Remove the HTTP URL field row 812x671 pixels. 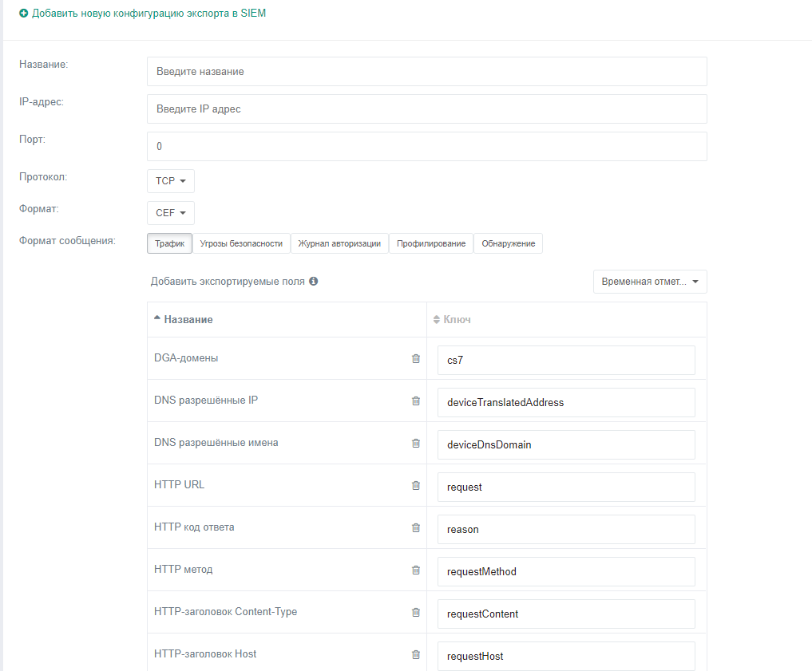click(415, 486)
